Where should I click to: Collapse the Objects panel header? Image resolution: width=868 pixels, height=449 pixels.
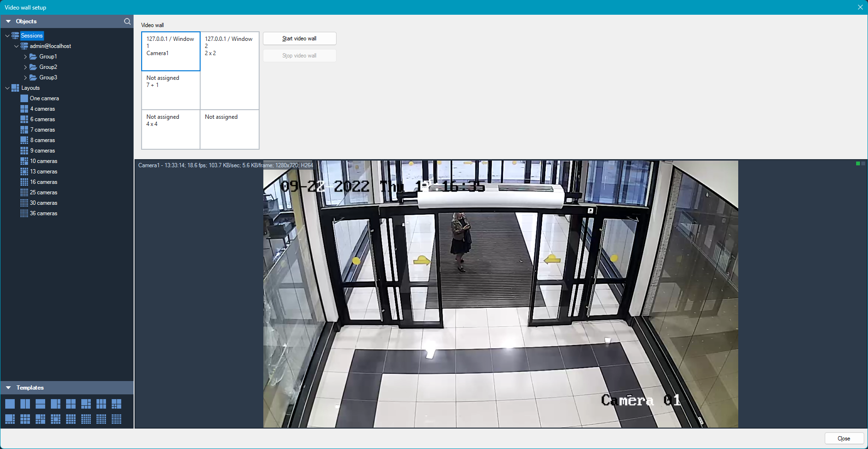(8, 21)
